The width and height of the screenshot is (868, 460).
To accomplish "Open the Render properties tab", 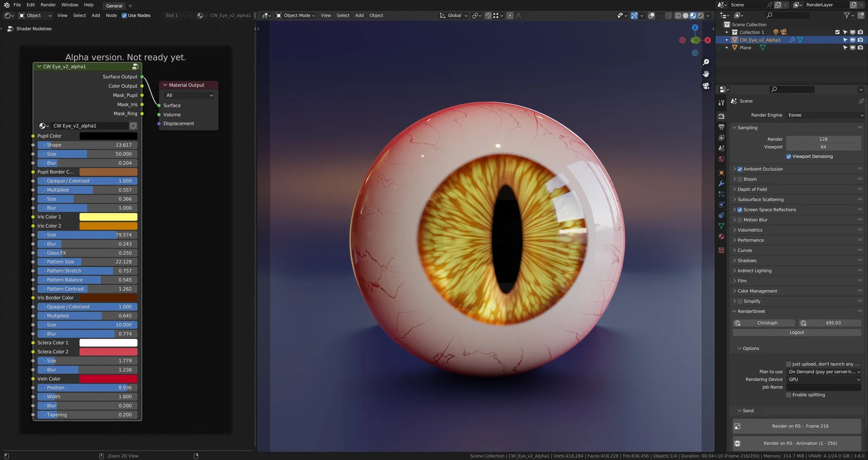I will point(721,116).
